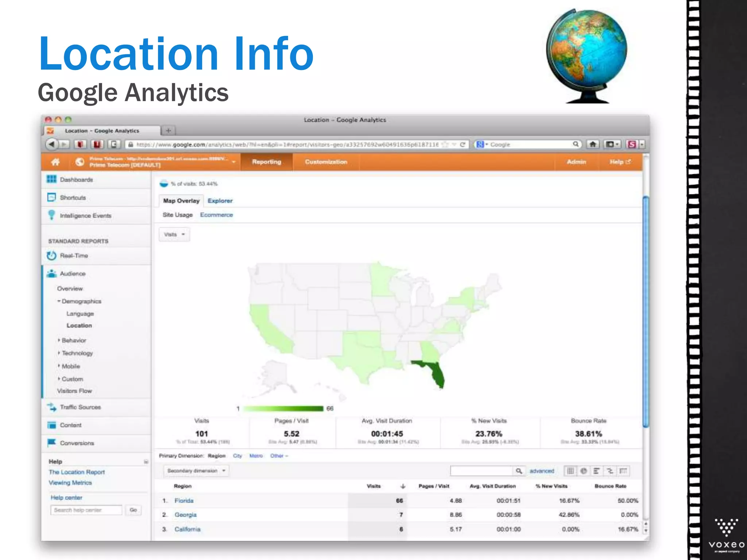Set primary dimension to Metro
The height and width of the screenshot is (560, 747).
[256, 456]
